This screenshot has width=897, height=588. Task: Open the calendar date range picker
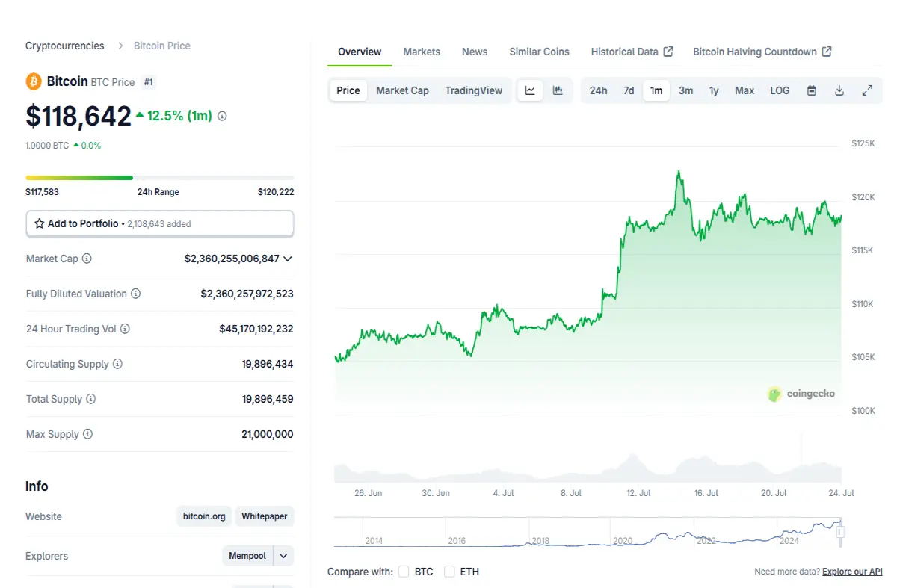(x=812, y=90)
